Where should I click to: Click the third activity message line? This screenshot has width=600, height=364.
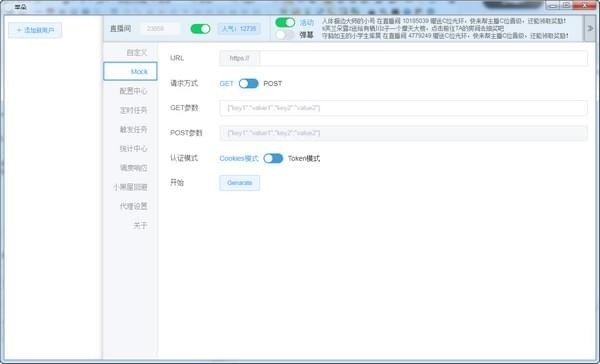pos(445,36)
